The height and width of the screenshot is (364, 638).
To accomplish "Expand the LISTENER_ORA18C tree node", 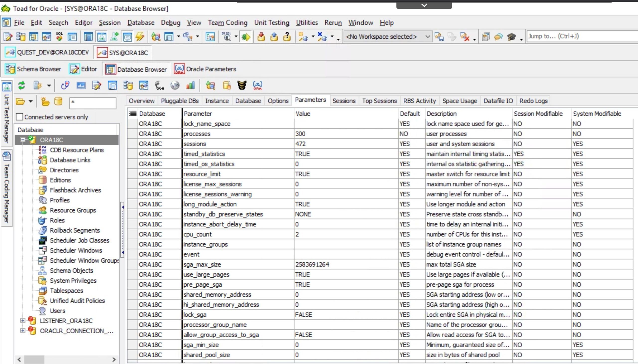I will click(23, 320).
